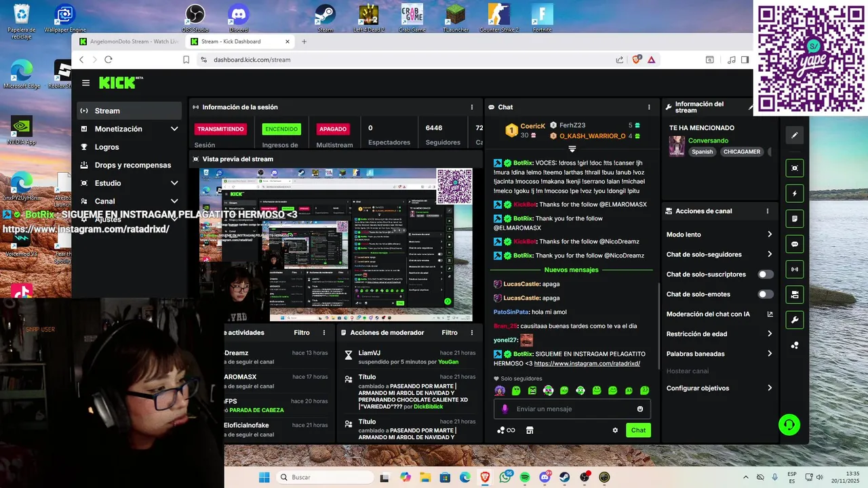Click the three-dots cluster icon in right rail
868x488 pixels.
point(794,345)
